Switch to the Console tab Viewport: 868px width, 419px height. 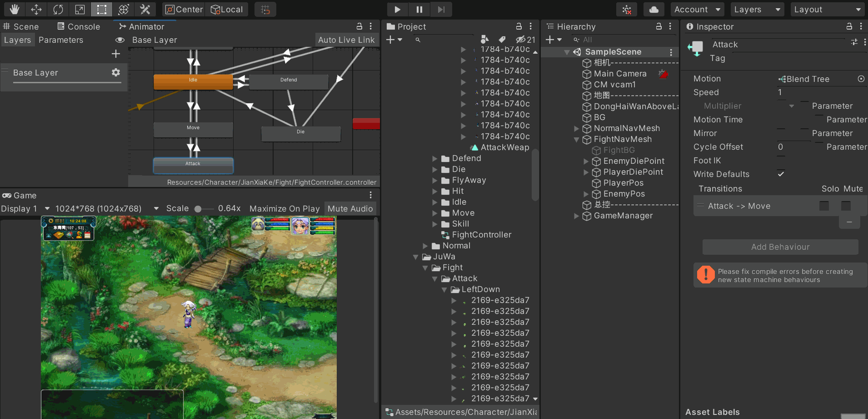tap(79, 26)
